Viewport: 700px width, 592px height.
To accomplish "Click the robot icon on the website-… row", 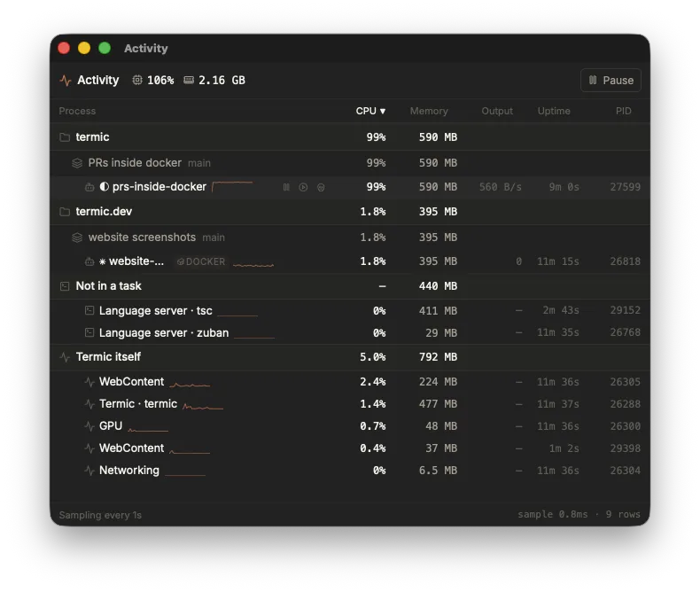I will click(x=89, y=261).
